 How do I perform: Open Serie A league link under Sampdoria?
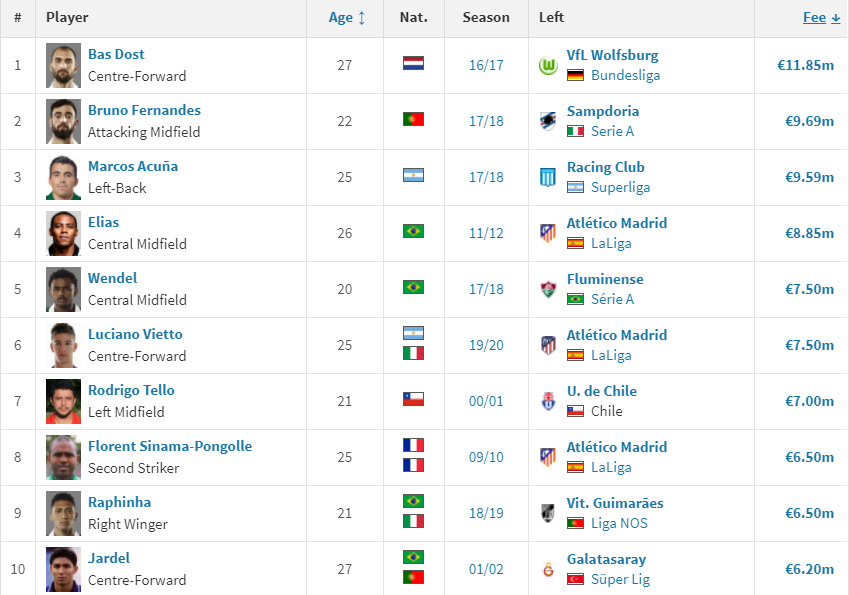click(x=612, y=132)
